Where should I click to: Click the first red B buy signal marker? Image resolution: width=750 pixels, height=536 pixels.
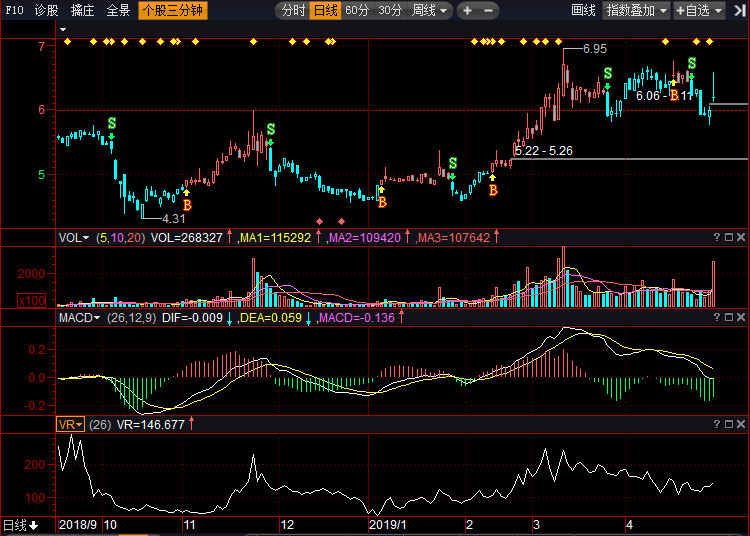(x=187, y=205)
